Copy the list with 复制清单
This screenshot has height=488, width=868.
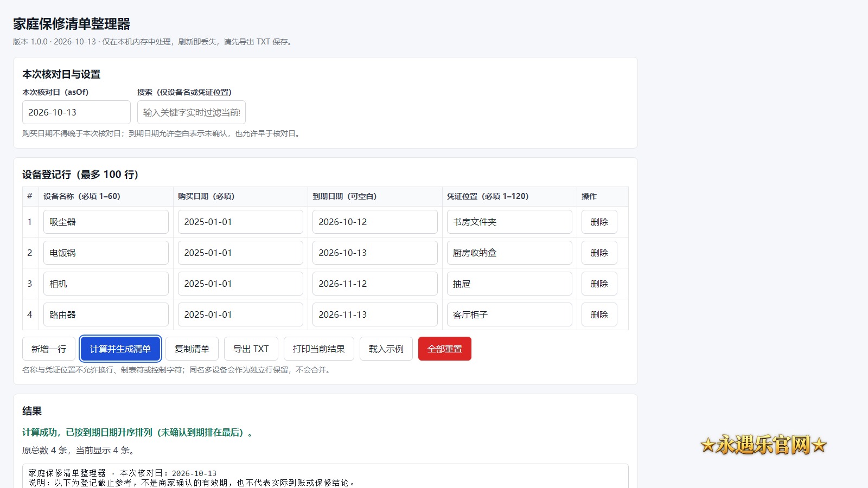coord(192,349)
